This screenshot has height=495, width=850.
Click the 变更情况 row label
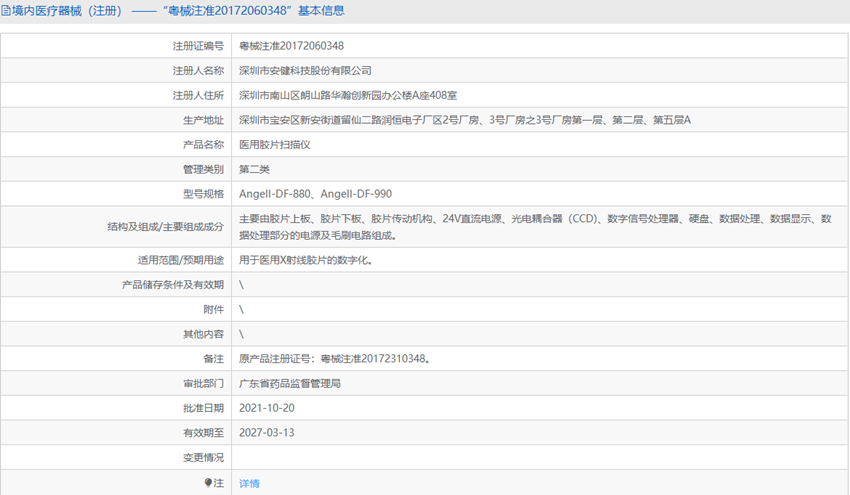coord(203,457)
